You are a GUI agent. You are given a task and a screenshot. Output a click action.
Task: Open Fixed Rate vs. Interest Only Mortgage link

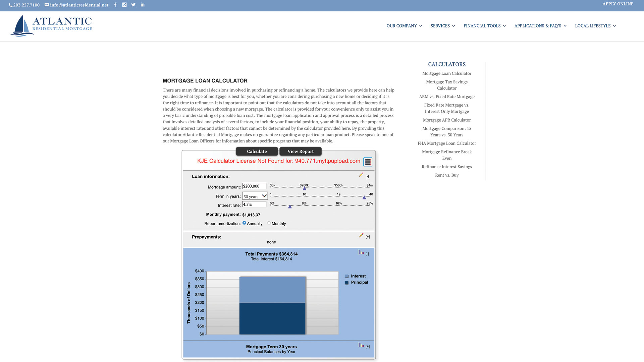coord(447,108)
